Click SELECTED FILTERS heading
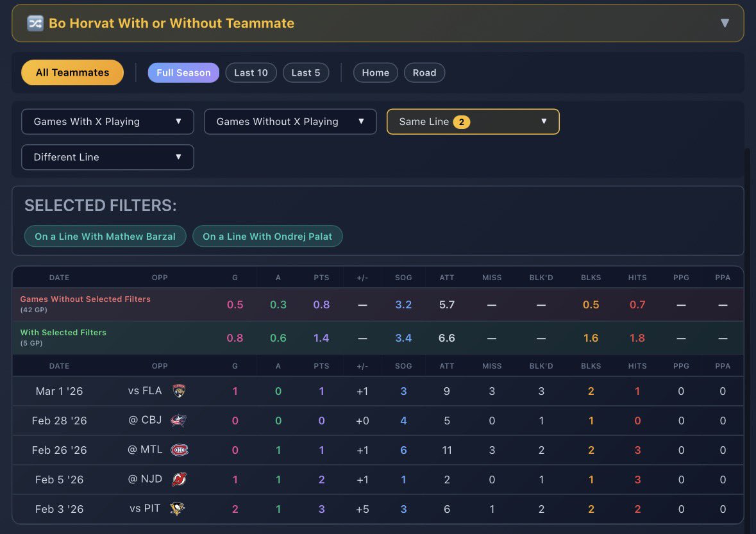Image resolution: width=756 pixels, height=534 pixels. click(100, 205)
